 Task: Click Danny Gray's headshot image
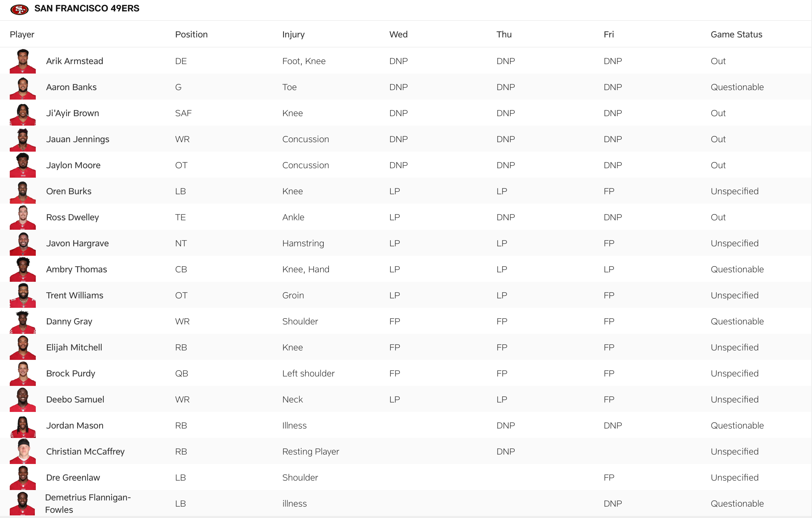point(22,321)
